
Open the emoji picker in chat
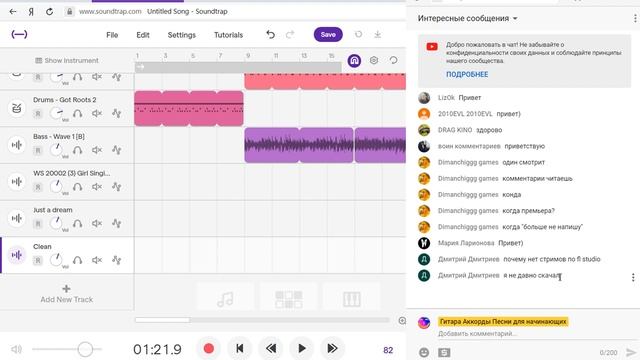pyautogui.click(x=424, y=352)
